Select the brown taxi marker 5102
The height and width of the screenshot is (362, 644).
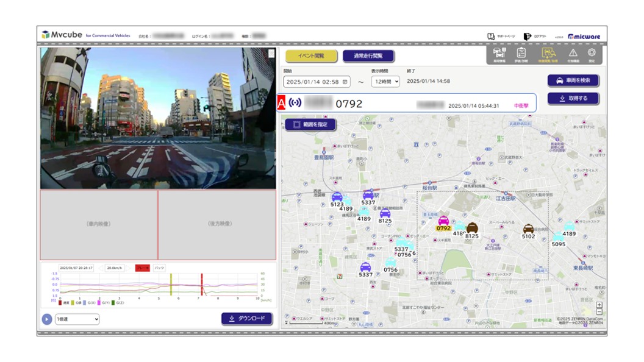(528, 229)
